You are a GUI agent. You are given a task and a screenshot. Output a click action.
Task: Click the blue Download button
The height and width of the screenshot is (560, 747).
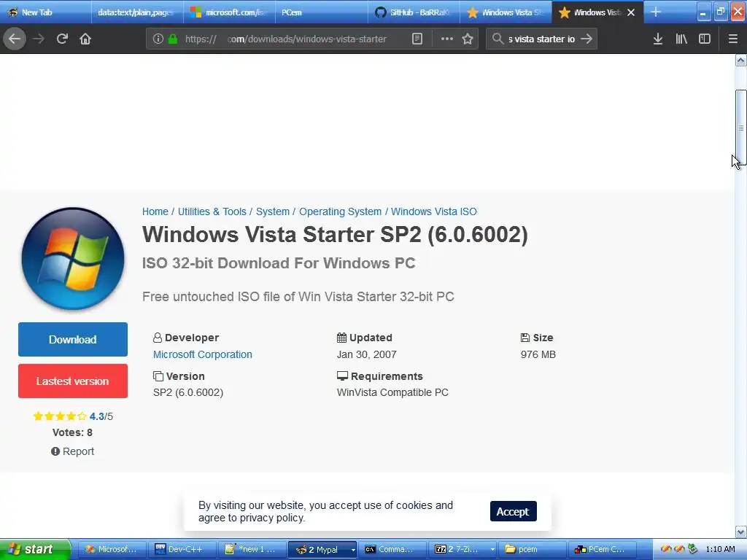(73, 340)
